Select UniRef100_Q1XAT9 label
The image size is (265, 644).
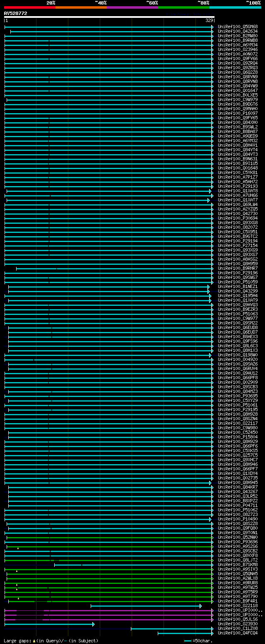point(238,300)
